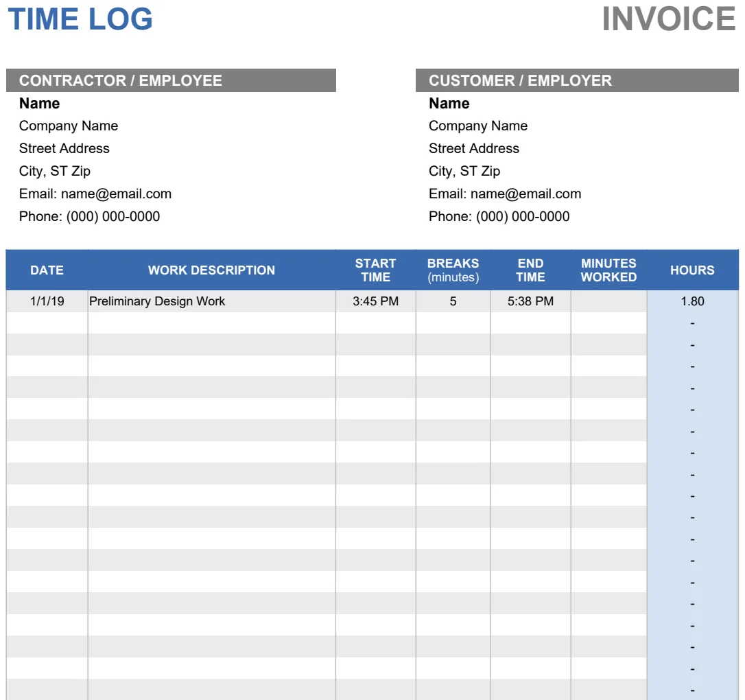Click the contractor Phone cell
The width and height of the screenshot is (745, 700).
pos(89,216)
